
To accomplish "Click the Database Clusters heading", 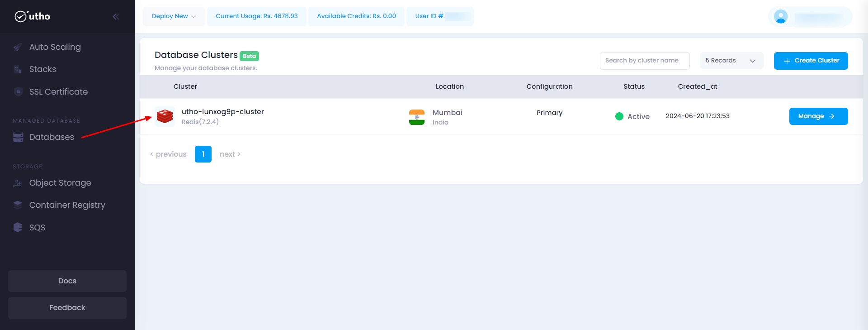I will pos(196,55).
